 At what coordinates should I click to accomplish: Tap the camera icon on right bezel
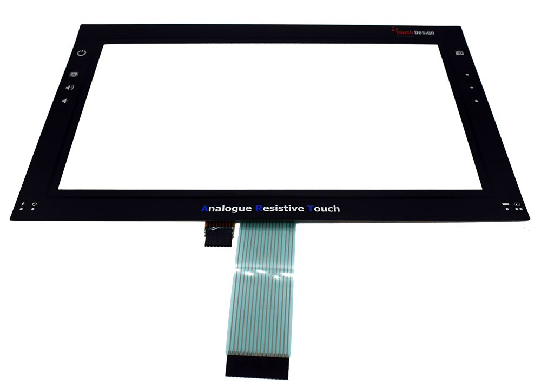[459, 53]
